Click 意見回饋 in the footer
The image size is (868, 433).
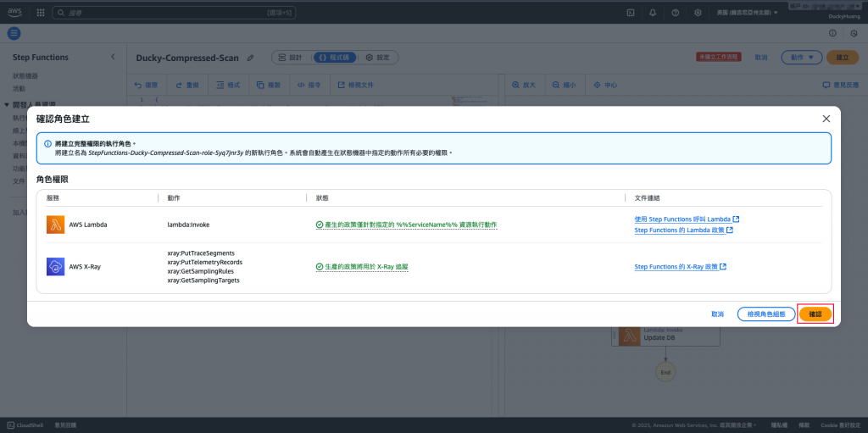pos(65,425)
